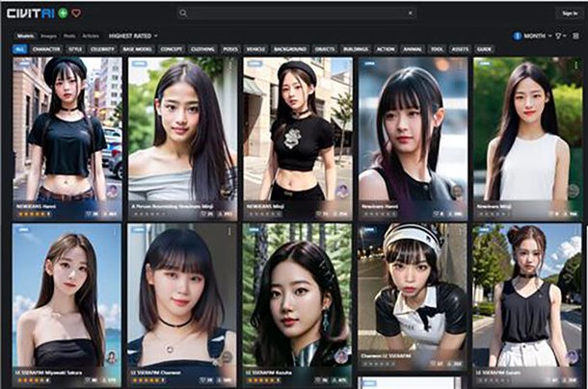Select the POSES category chip
Image resolution: width=588 pixels, height=389 pixels.
(230, 49)
